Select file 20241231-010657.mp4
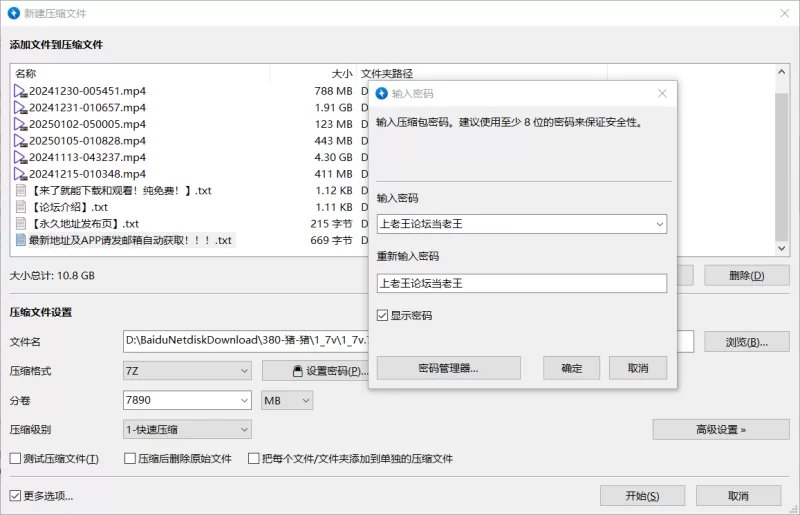The image size is (800, 515). (87, 108)
